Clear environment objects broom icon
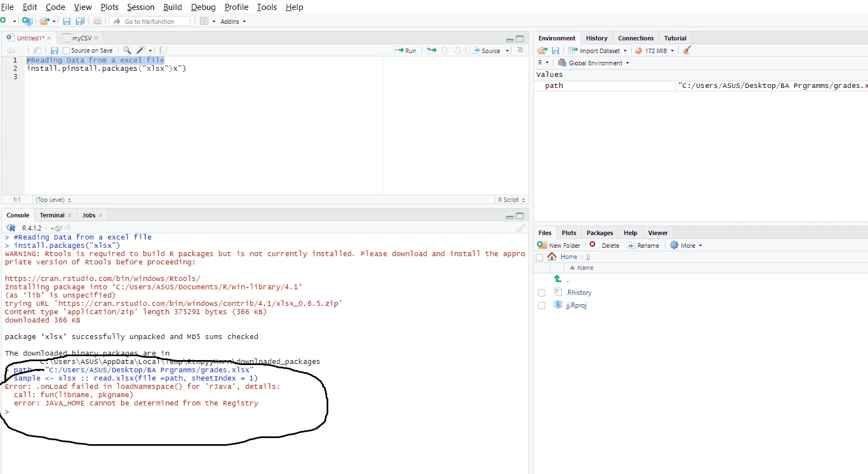This screenshot has width=868, height=474. click(x=687, y=50)
